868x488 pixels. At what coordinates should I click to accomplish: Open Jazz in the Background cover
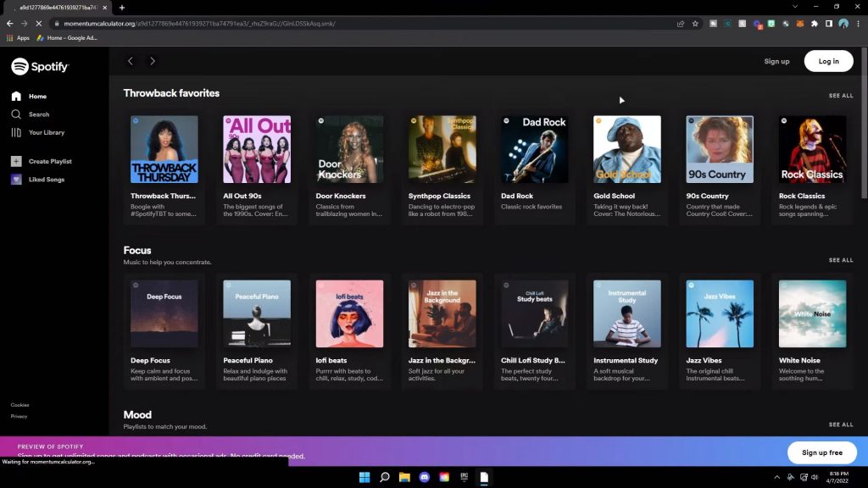click(442, 313)
